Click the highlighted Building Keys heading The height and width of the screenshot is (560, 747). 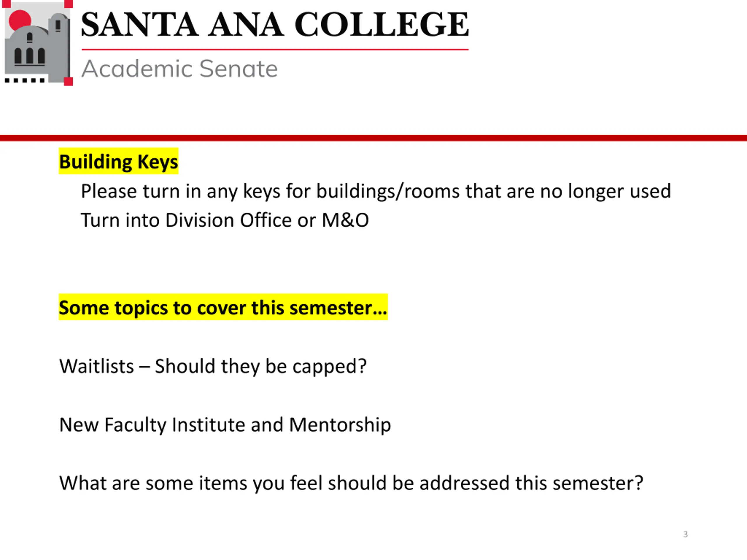pyautogui.click(x=118, y=161)
